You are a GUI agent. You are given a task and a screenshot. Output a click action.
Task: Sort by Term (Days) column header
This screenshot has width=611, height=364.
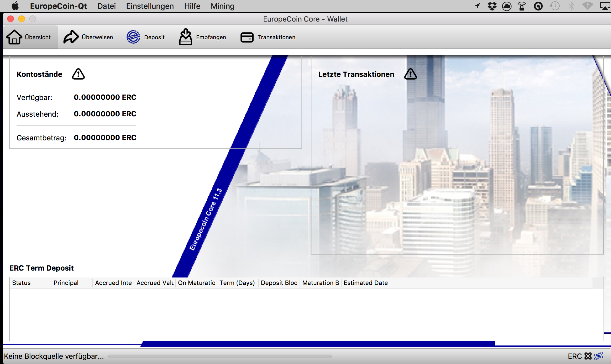coord(238,283)
